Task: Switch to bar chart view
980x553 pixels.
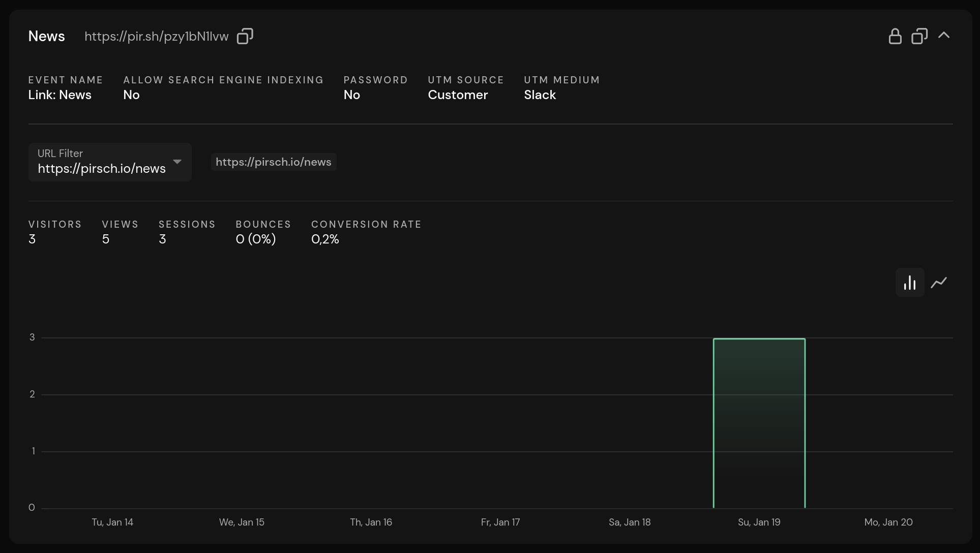Action: coord(910,282)
